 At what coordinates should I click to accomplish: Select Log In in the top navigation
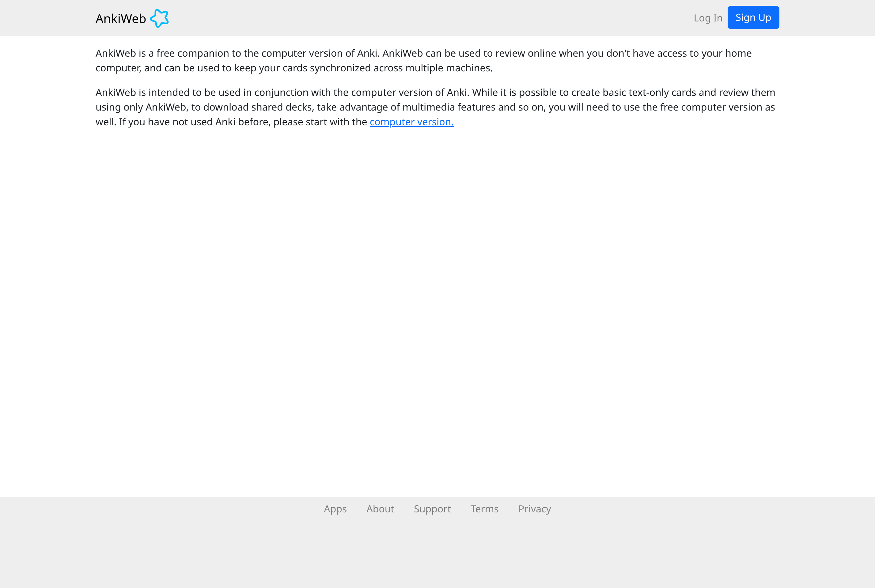pyautogui.click(x=708, y=18)
